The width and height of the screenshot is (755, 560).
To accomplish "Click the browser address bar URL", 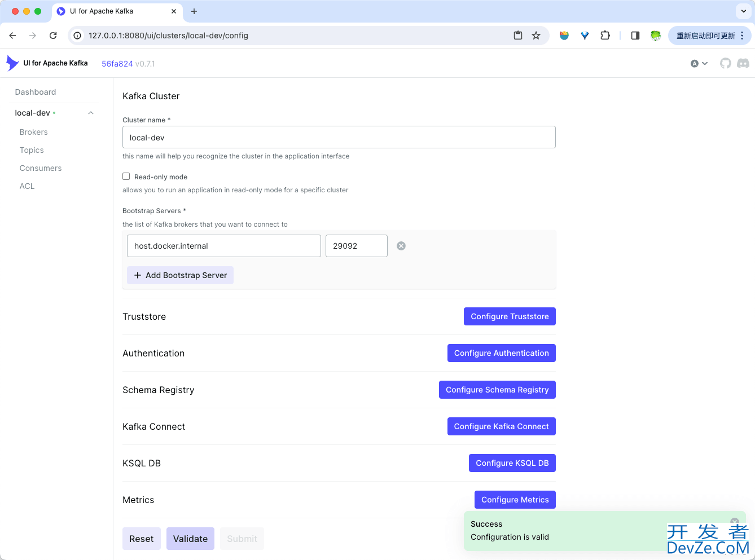I will point(168,36).
